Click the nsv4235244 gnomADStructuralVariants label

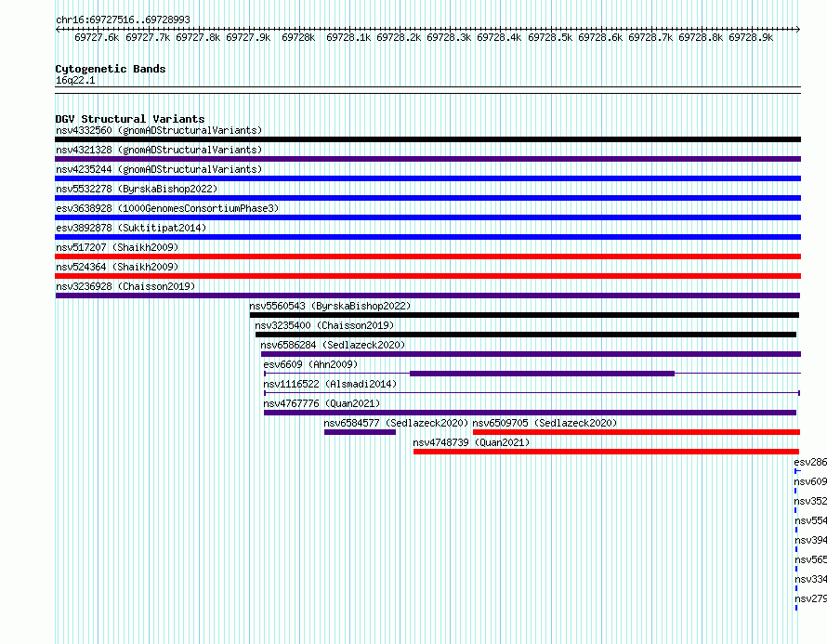(x=159, y=169)
